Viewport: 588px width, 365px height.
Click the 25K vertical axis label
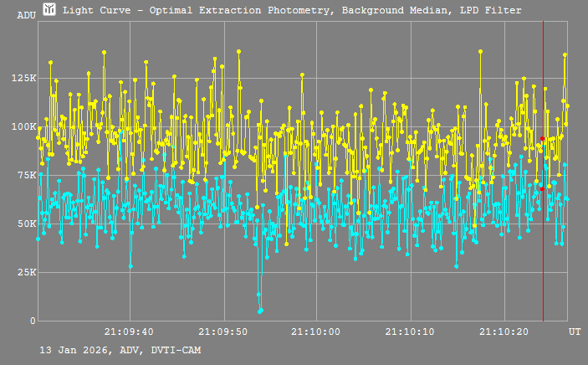point(25,272)
